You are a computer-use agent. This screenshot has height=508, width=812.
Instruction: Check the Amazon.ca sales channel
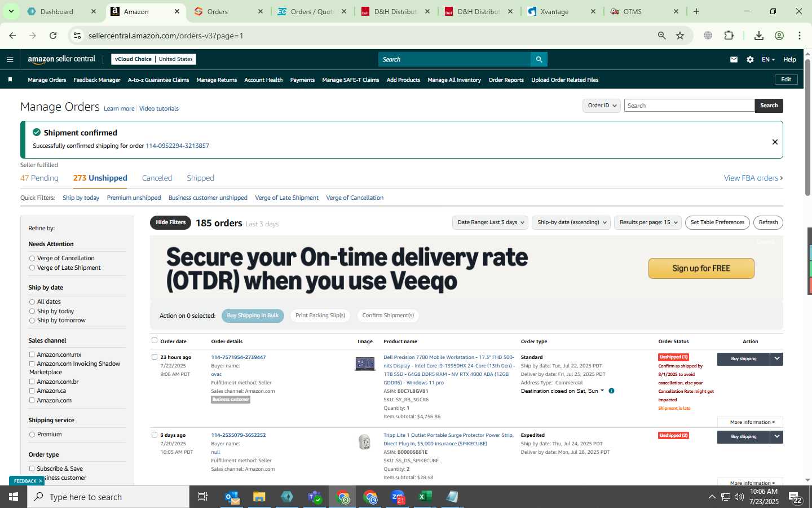click(32, 391)
